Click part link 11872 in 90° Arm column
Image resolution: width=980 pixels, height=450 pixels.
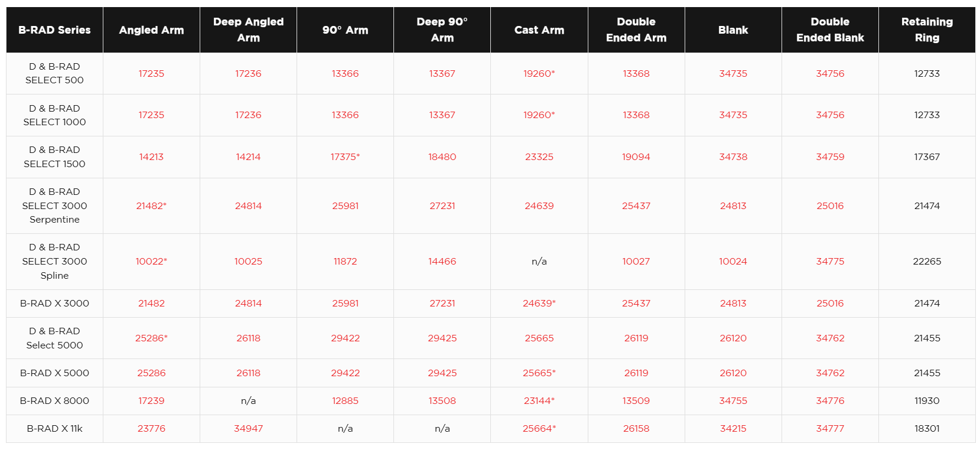[345, 262]
